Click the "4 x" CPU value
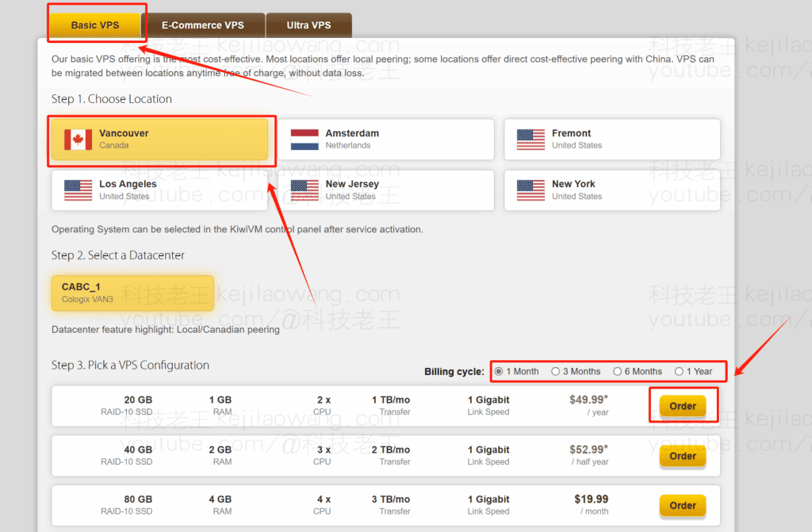812x532 pixels. click(x=324, y=499)
